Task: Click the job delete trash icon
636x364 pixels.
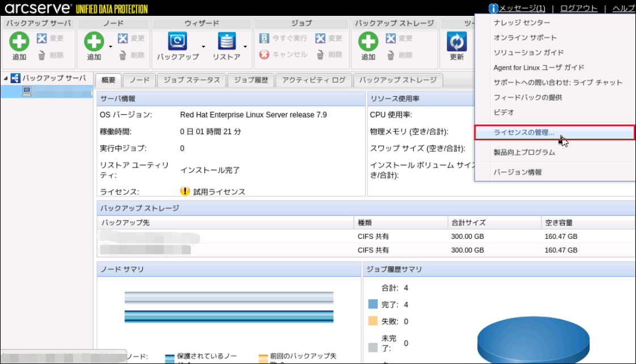Action: [321, 55]
